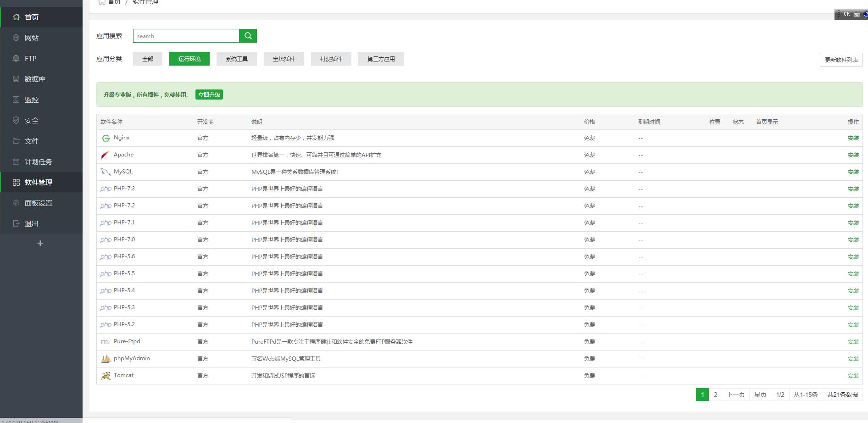The height and width of the screenshot is (423, 868).
Task: Click the grid icon beside 软件管理
Action: pyautogui.click(x=16, y=182)
